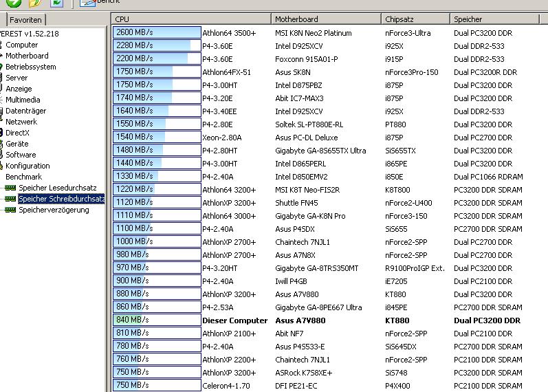Click the Soltek SL-PT880E-RL cell
The height and width of the screenshot is (392, 548).
click(309, 124)
